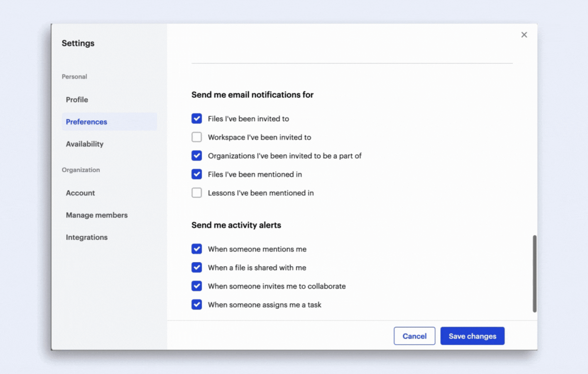Open the Profile settings page
588x374 pixels.
point(77,100)
